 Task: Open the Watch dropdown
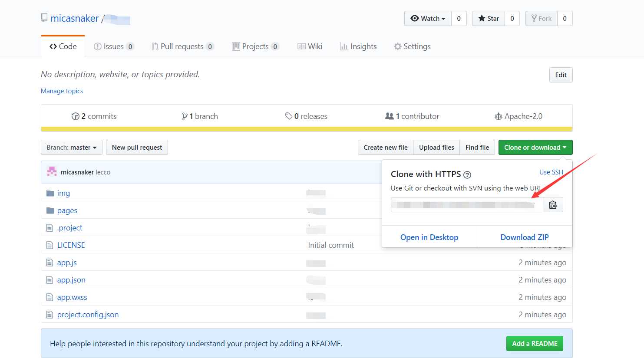(428, 18)
